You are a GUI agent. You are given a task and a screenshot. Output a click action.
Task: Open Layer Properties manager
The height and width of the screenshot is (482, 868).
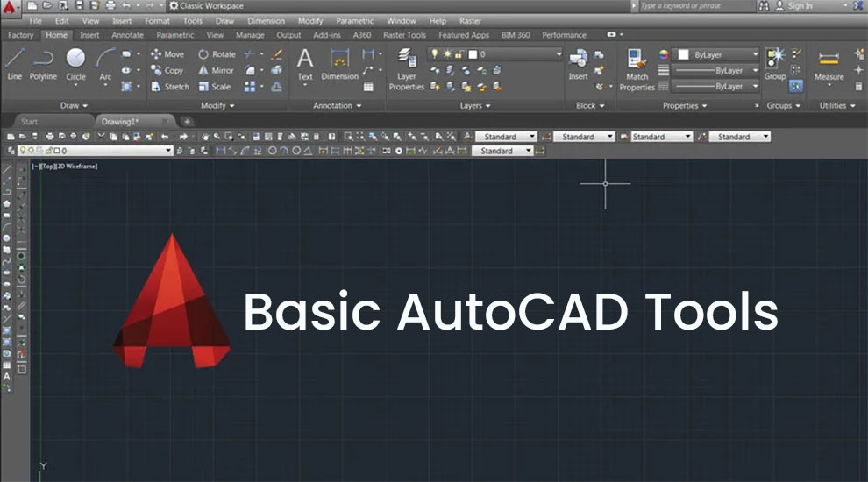coord(406,69)
